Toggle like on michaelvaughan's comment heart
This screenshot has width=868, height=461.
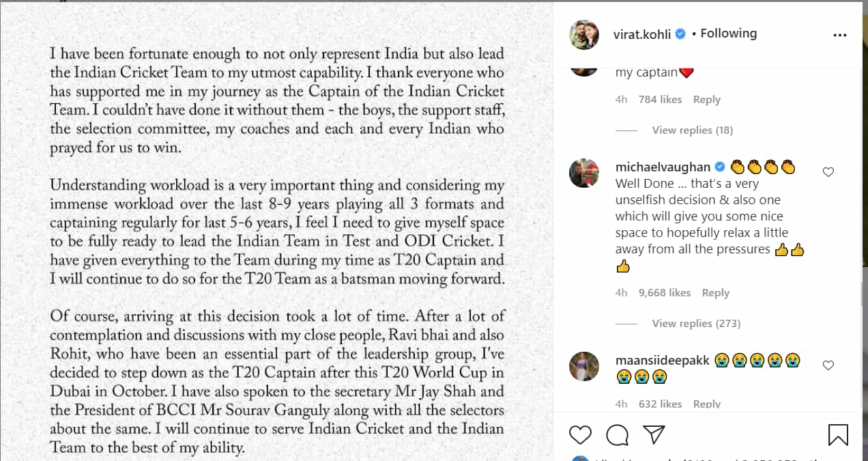point(828,173)
